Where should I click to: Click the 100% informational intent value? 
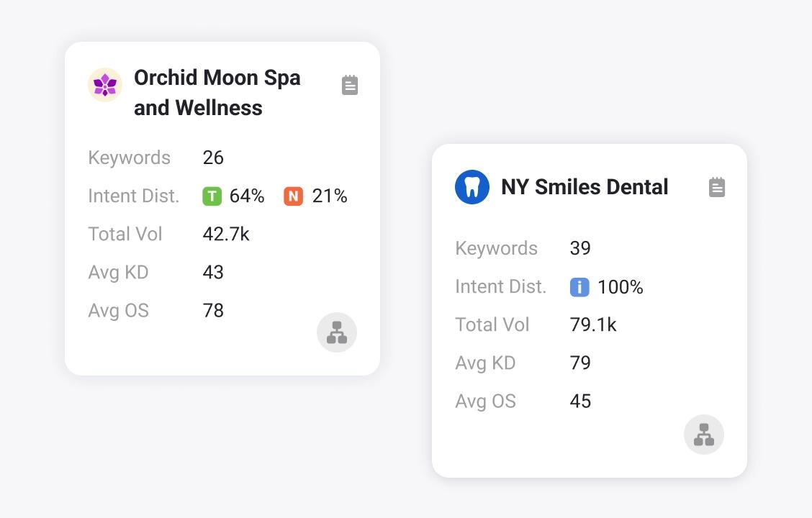(x=621, y=287)
